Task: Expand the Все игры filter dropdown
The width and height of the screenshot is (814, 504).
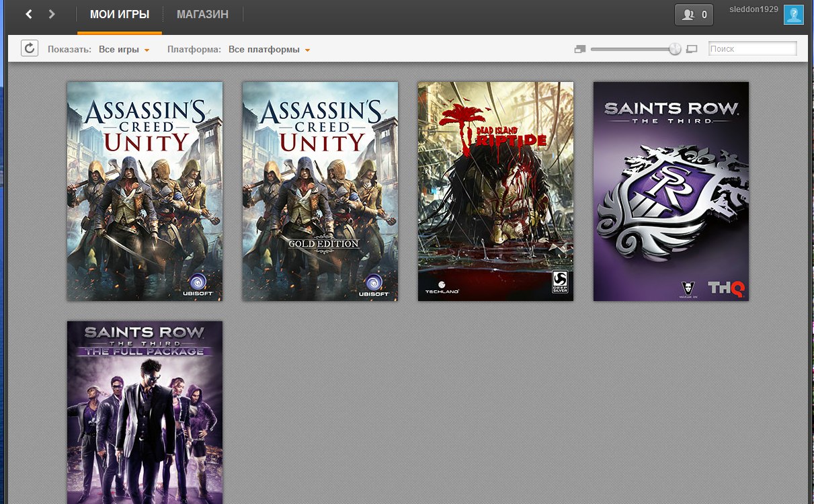Action: (x=124, y=50)
